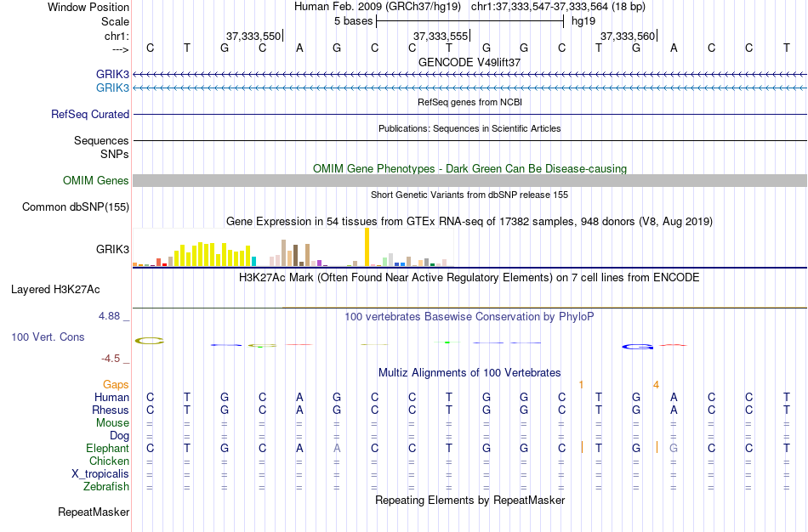Click the Window Position label
Screen dimensions: 808x532
(88, 7)
